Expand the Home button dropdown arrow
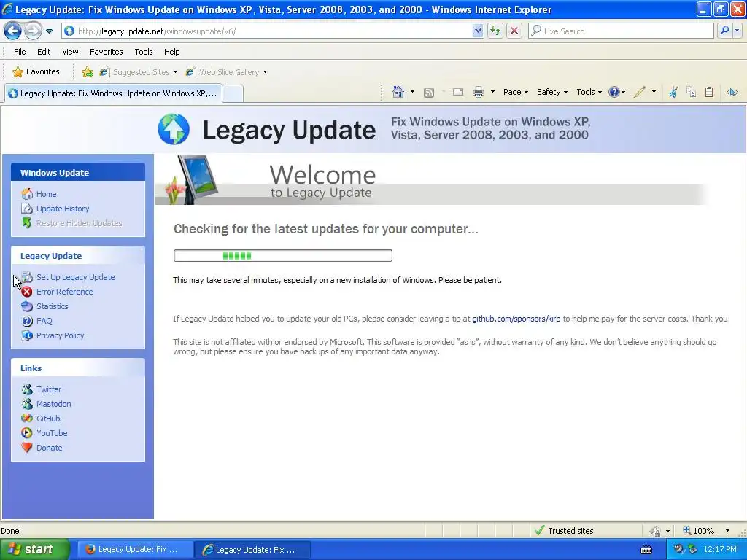The image size is (747, 560). click(x=413, y=92)
